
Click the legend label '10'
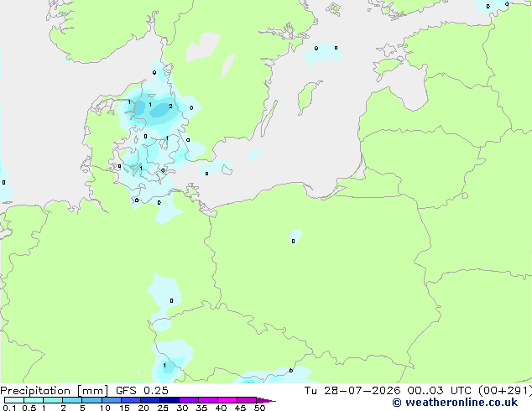(x=105, y=408)
